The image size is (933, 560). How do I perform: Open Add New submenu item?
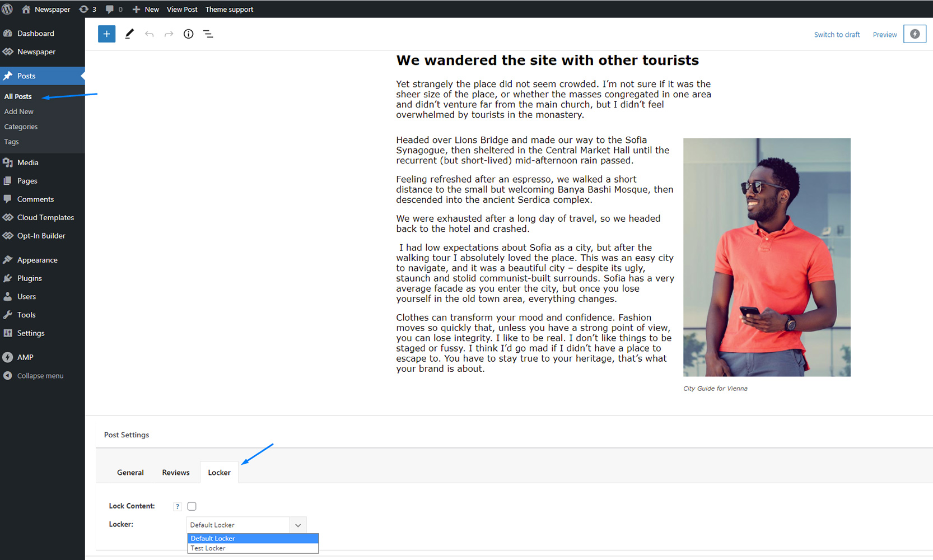[19, 111]
